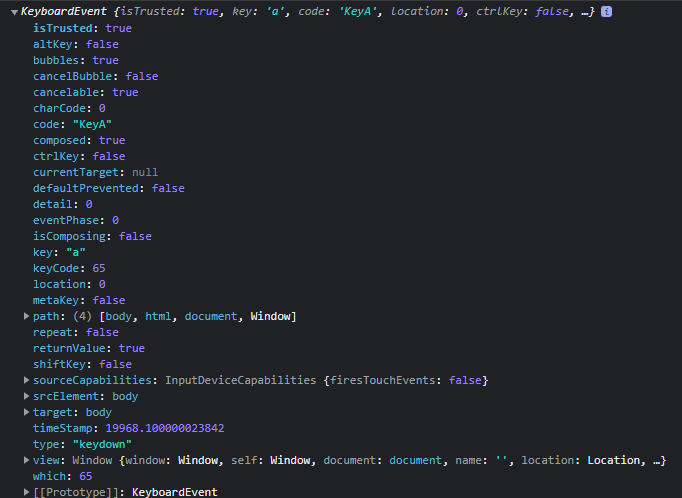
Task: Expand the target body entry
Action: (x=26, y=412)
